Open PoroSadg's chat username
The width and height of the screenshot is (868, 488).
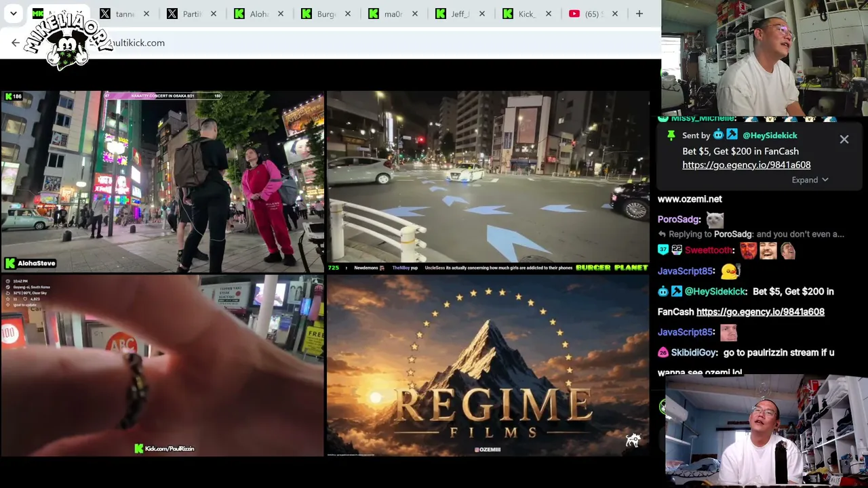point(679,220)
